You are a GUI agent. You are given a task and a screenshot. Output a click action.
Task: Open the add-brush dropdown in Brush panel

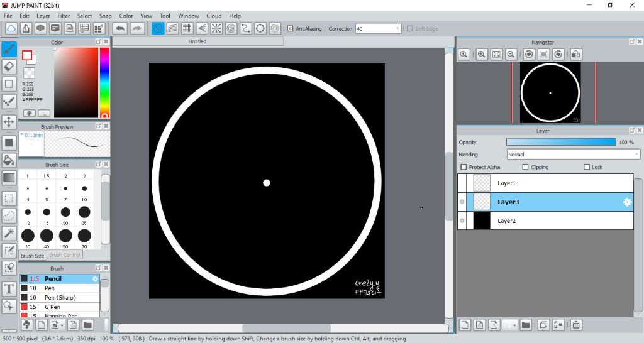point(62,325)
